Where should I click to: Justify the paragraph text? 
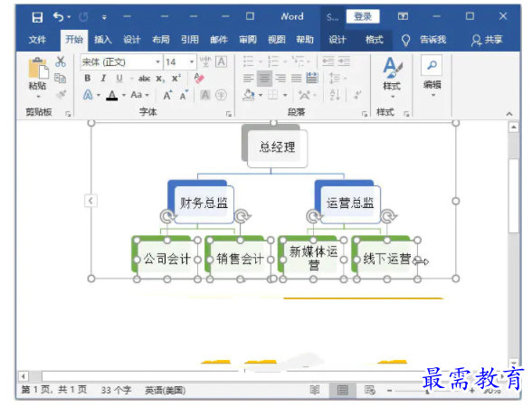296,79
